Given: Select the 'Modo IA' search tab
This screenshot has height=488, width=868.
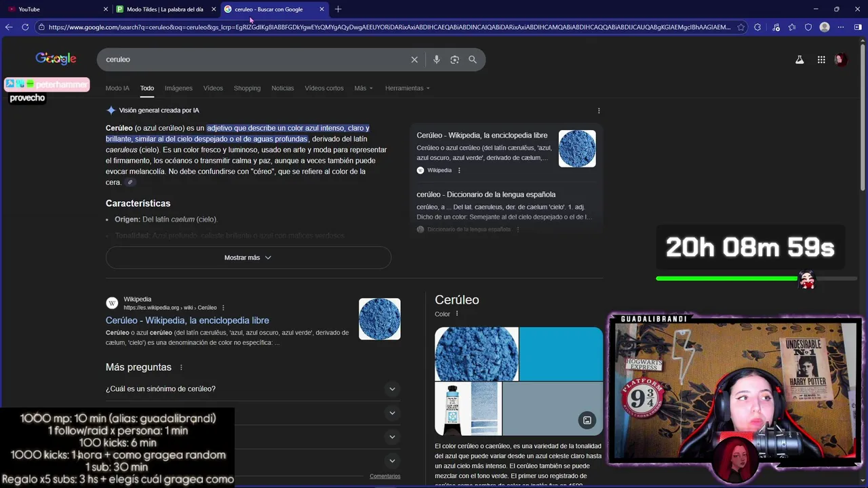Looking at the screenshot, I should click(117, 88).
